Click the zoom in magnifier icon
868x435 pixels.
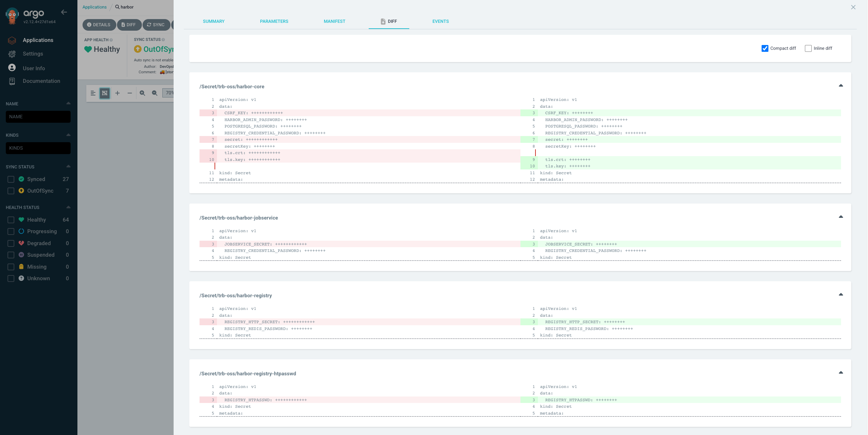[x=142, y=93]
